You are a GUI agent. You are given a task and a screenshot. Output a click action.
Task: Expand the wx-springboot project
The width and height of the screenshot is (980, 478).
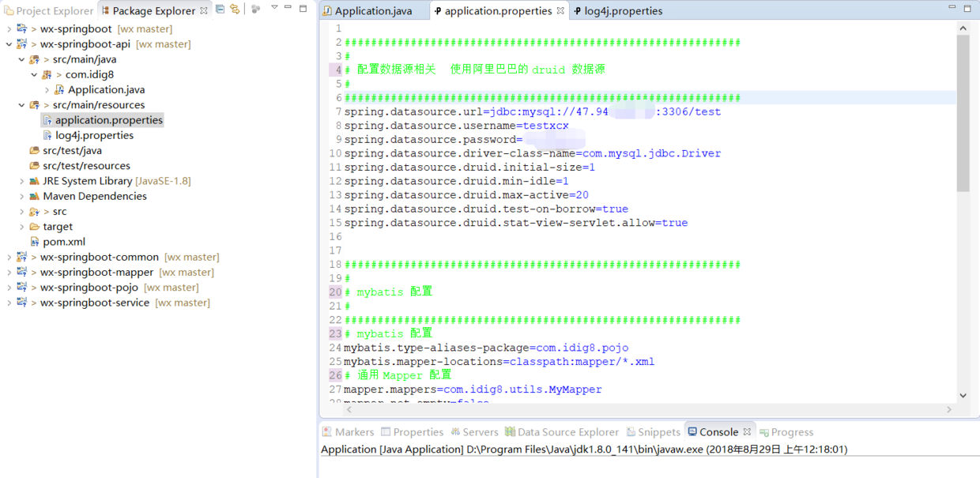[x=9, y=29]
